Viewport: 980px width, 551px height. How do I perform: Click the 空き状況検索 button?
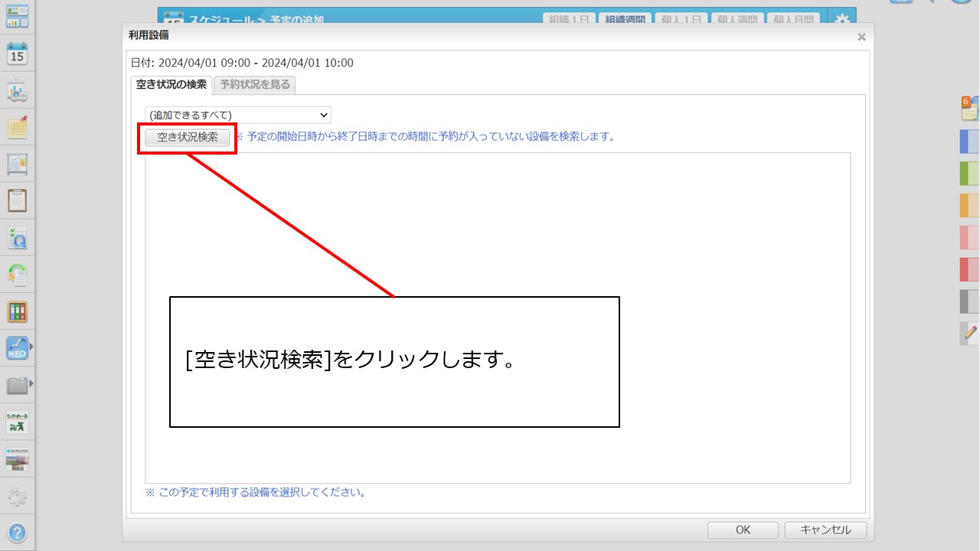pos(188,138)
